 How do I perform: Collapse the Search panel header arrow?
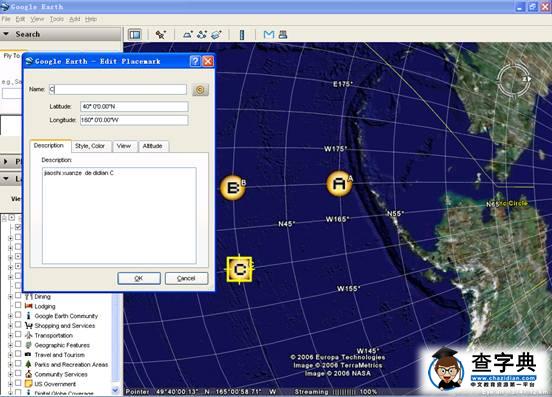tap(6, 34)
